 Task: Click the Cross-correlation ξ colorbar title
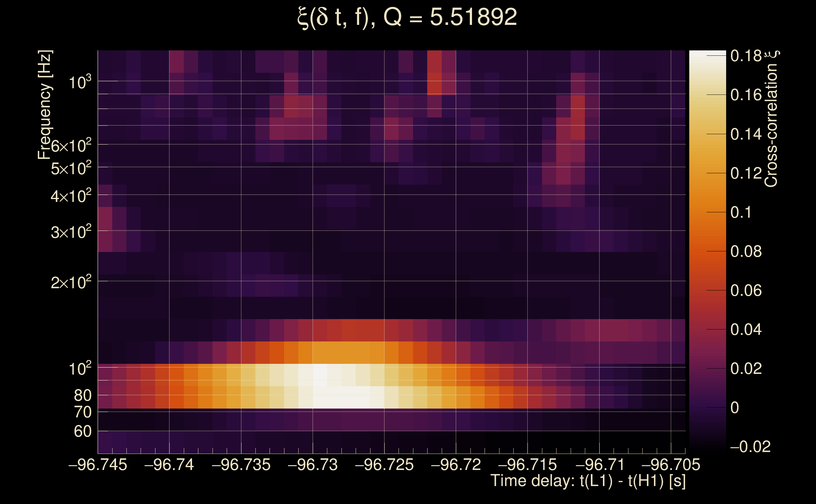coord(771,119)
